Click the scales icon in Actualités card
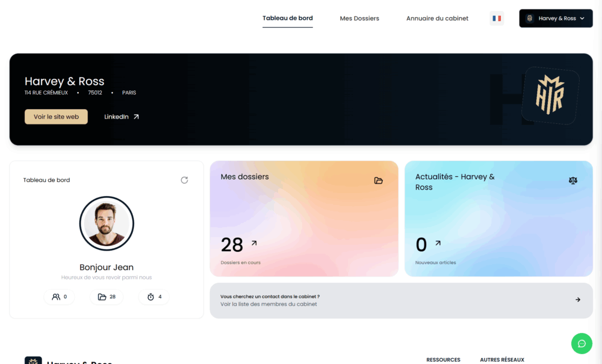The height and width of the screenshot is (364, 602). click(573, 180)
